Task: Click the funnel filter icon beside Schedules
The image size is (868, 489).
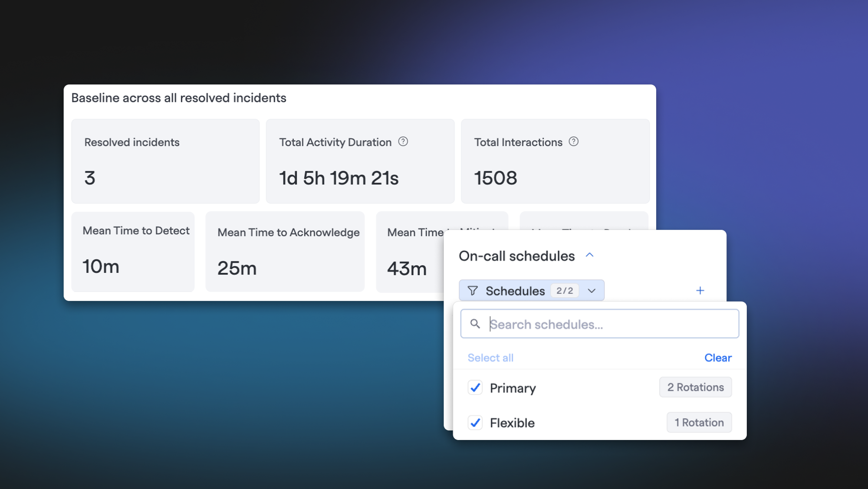Action: [473, 291]
